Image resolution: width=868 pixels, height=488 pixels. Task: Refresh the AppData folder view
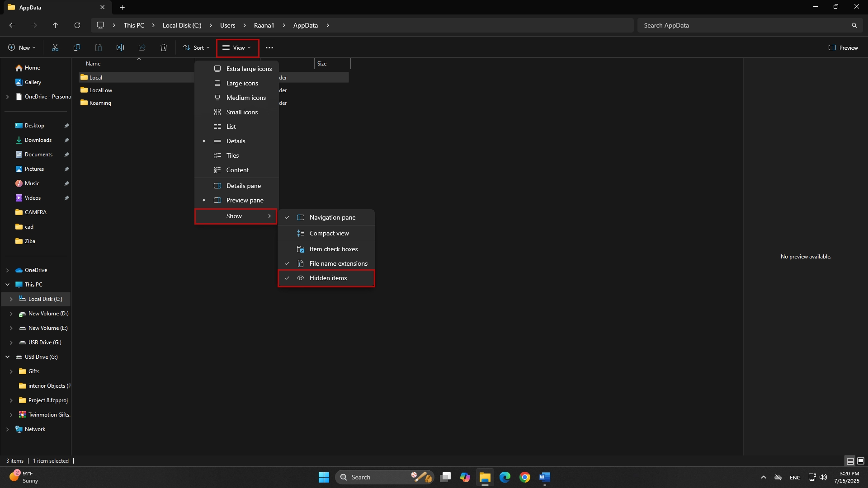[77, 25]
